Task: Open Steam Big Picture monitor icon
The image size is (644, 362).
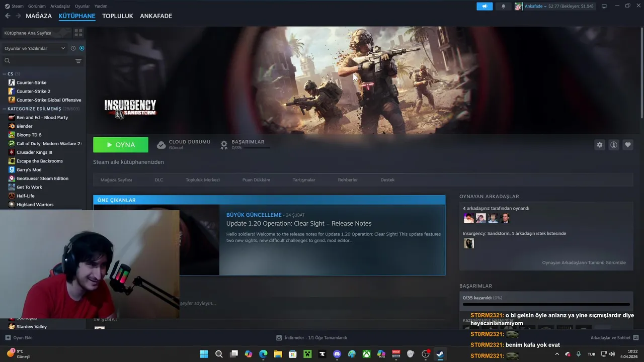Action: tap(604, 7)
